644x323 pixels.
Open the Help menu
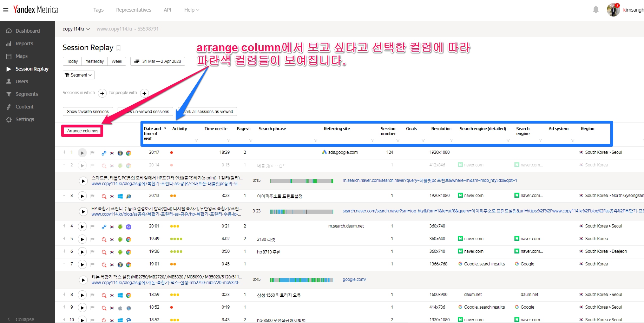click(x=191, y=10)
